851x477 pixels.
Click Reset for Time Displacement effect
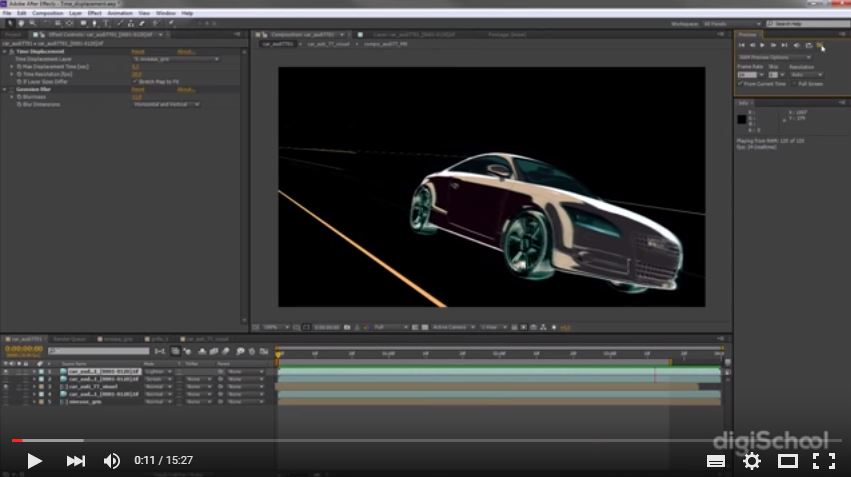tap(138, 52)
